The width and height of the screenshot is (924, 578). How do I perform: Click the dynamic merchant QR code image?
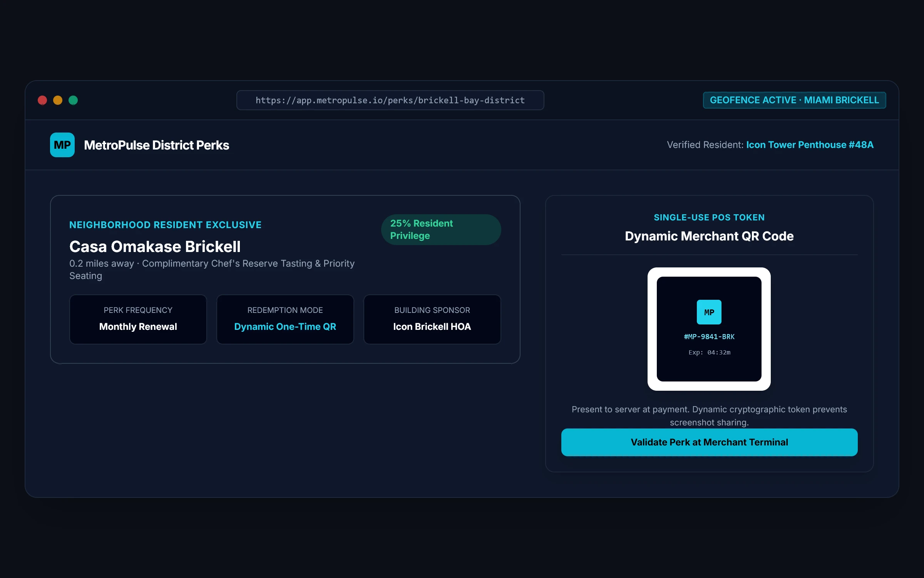point(709,329)
